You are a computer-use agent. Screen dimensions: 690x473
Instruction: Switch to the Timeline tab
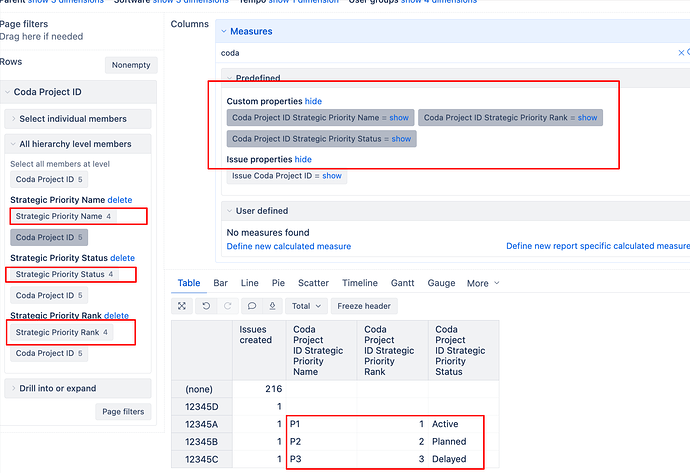coord(360,283)
